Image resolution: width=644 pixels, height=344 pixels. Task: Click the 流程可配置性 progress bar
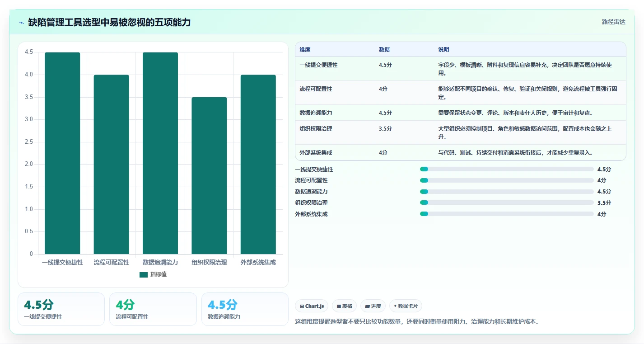[x=507, y=180]
